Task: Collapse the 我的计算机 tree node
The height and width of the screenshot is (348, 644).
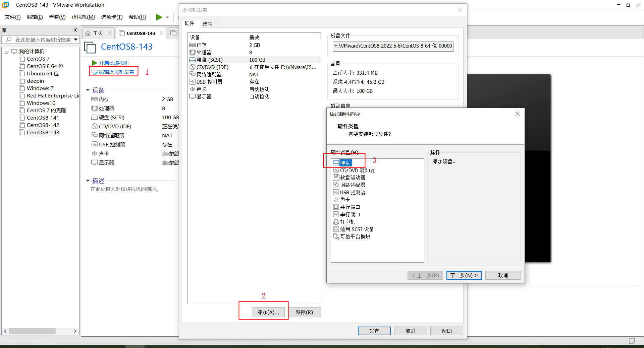Action: click(x=6, y=52)
